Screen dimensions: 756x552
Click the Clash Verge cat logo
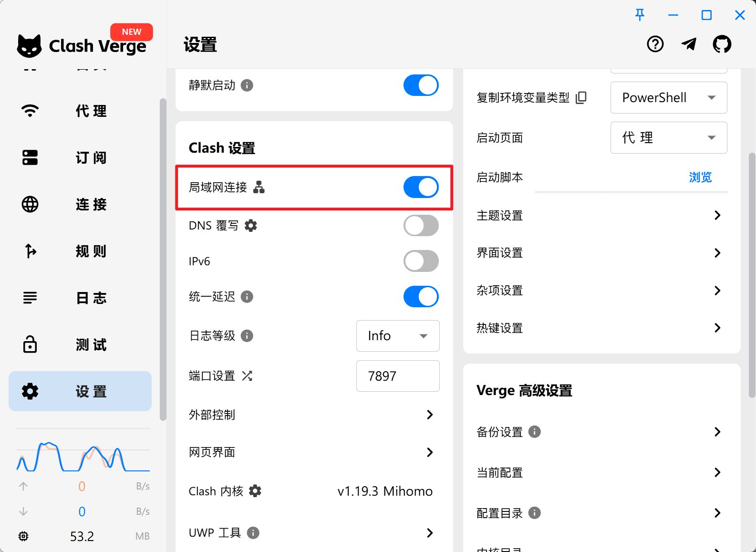tap(30, 46)
